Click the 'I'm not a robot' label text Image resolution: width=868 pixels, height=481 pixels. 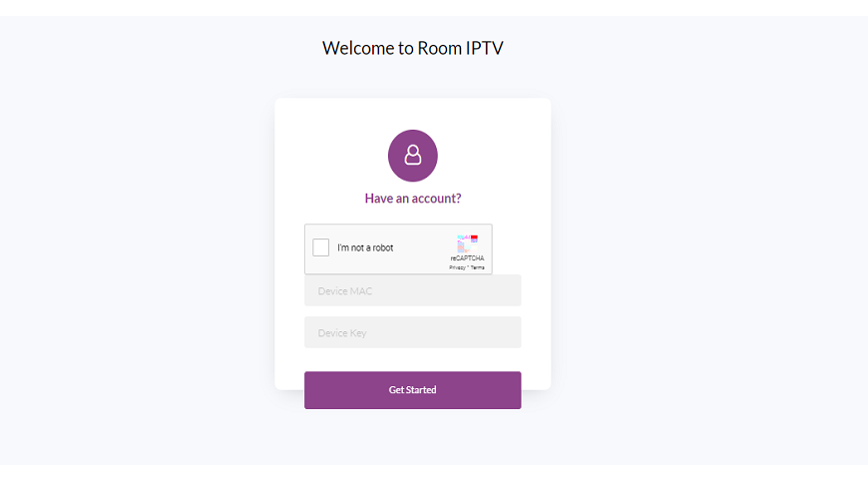365,247
